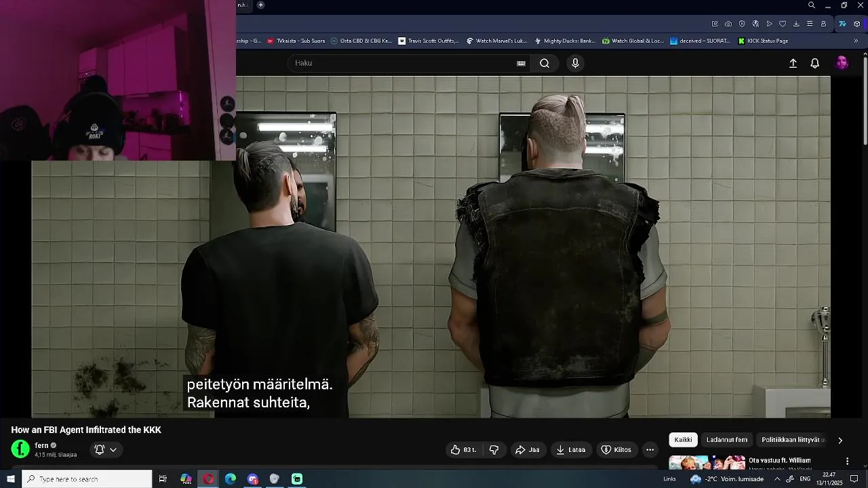The height and width of the screenshot is (488, 868).
Task: Click the YouTube search magnifier button
Action: [x=545, y=63]
